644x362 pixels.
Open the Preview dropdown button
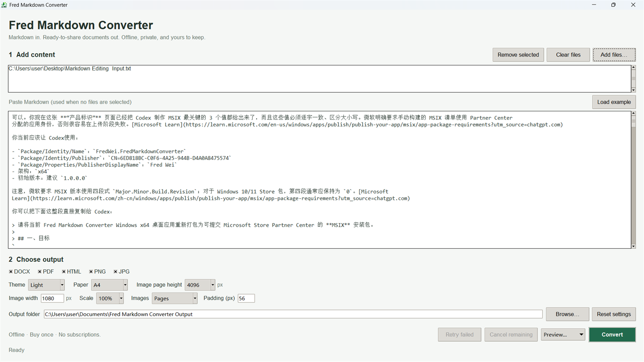[x=563, y=335]
